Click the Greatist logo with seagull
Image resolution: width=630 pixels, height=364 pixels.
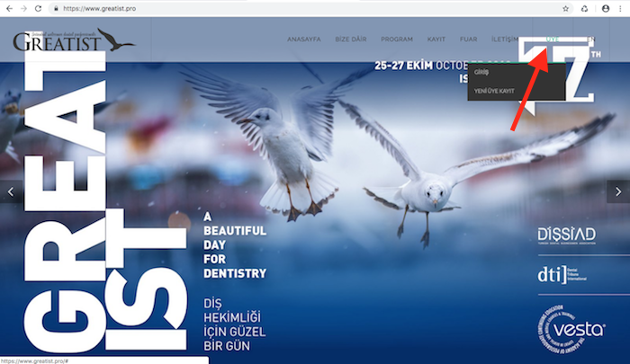click(x=74, y=40)
